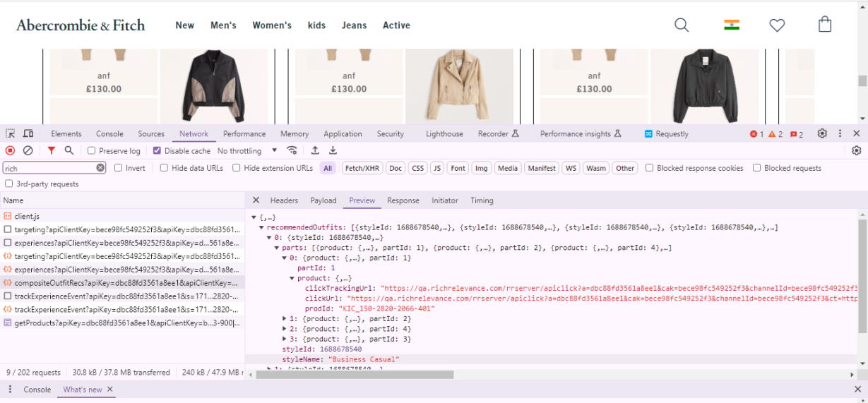Collapse parts item 0 with partId: 1
Viewport: 868px width, 403px height.
coord(285,258)
